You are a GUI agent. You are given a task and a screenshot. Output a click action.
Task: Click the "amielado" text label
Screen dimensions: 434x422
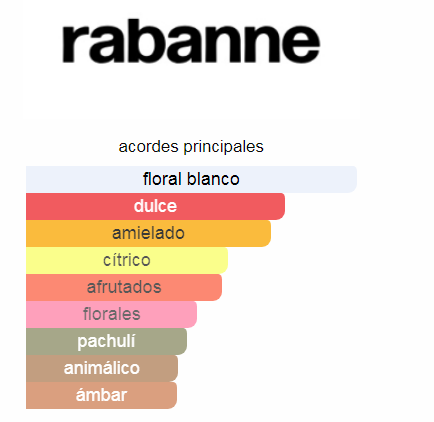148,233
